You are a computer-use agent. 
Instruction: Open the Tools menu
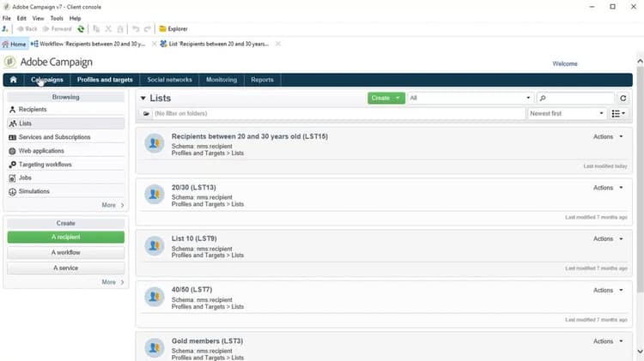57,19
